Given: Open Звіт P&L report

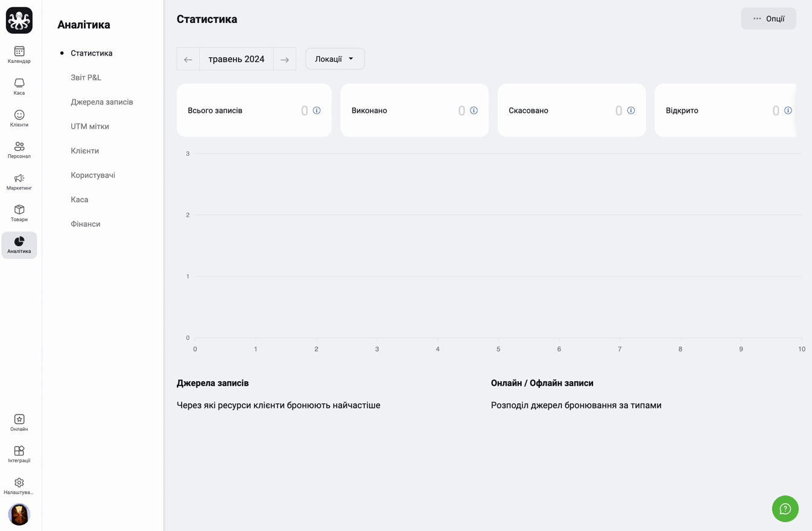Looking at the screenshot, I should 86,77.
